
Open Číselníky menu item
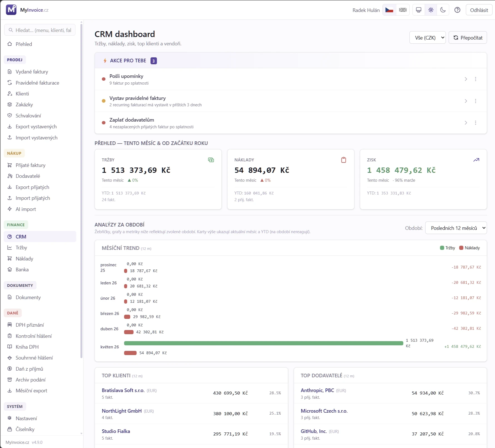click(x=40, y=429)
